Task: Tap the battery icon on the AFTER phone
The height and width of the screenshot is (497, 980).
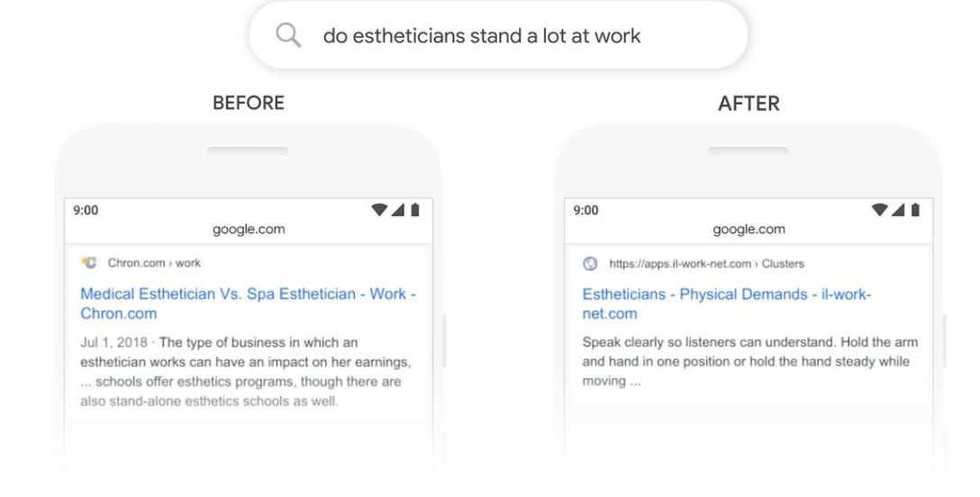Action: coord(915,210)
